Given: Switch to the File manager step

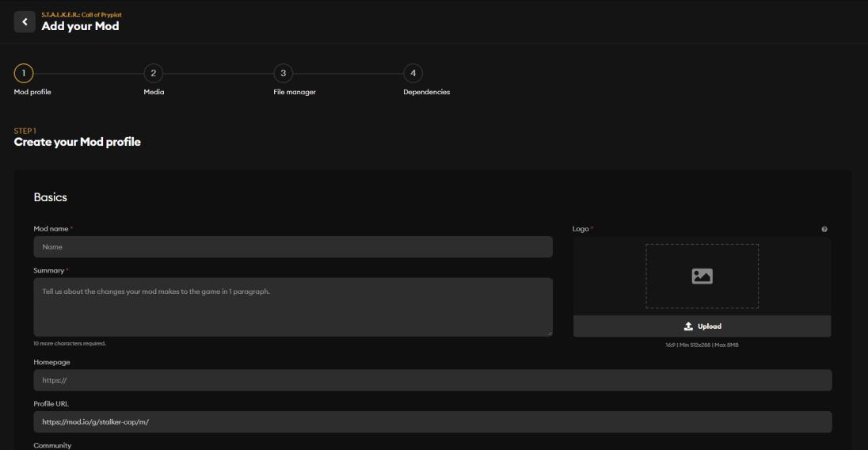Looking at the screenshot, I should 295,92.
